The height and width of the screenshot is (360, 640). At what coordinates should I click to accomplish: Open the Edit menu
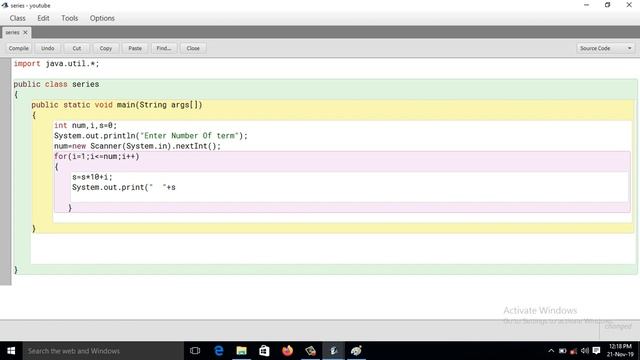[x=43, y=18]
